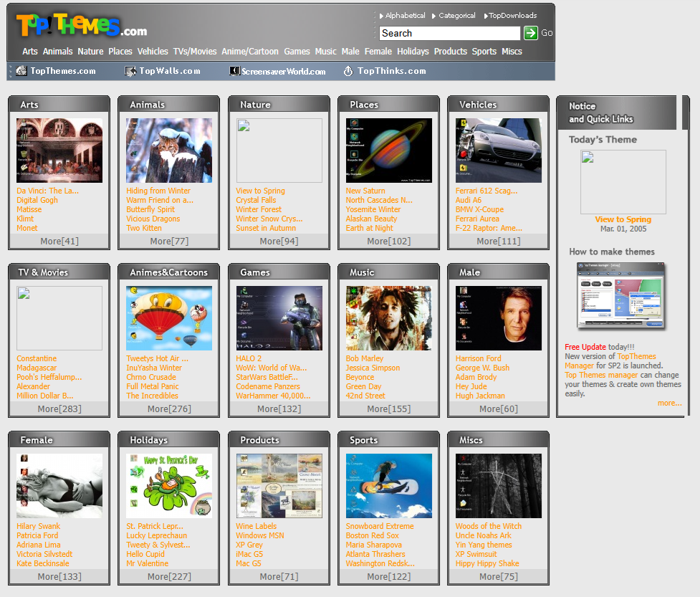Viewport: 700px width, 597px height.
Task: Open More[102] in the Places box
Action: (x=389, y=241)
